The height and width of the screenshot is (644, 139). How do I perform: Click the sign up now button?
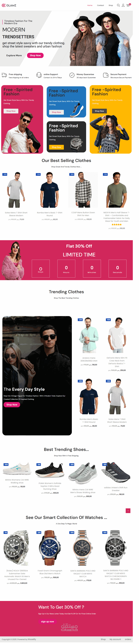pos(48,622)
